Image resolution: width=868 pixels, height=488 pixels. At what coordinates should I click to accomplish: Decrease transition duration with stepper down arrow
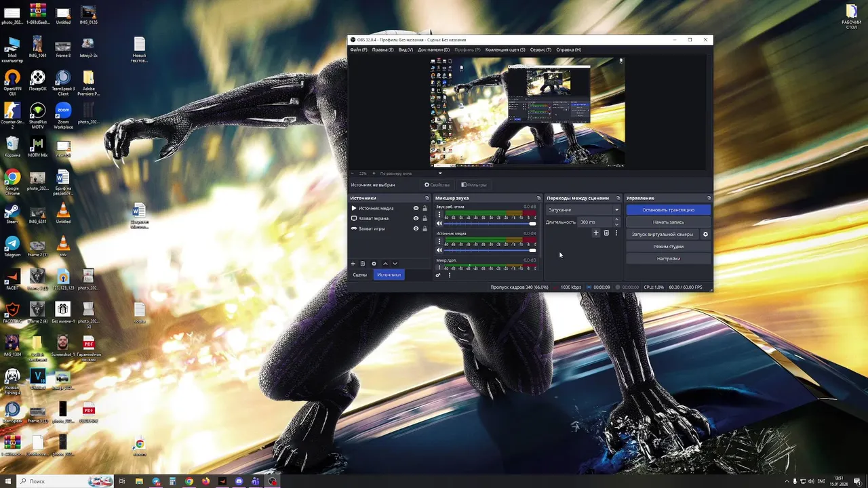pyautogui.click(x=616, y=224)
